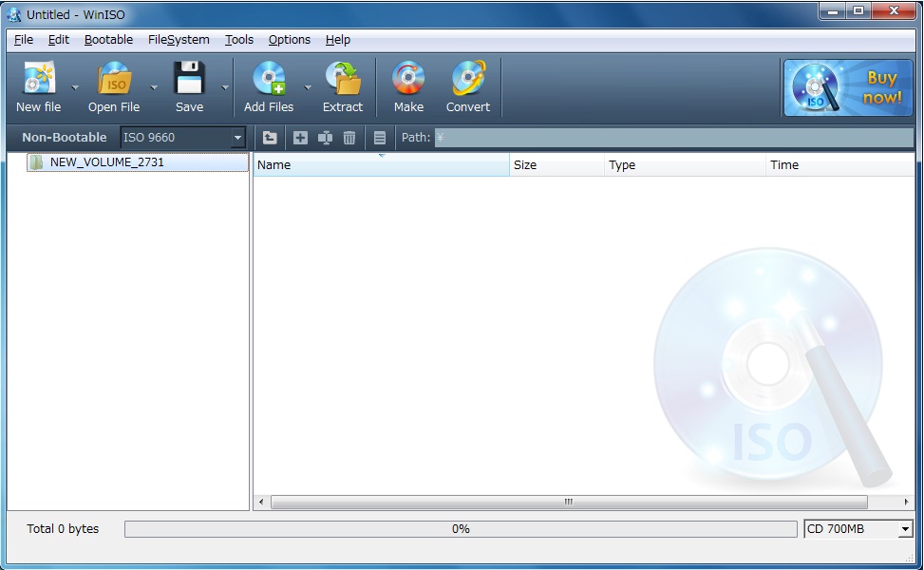Click the rename icon in the path toolbar
This screenshot has width=924, height=570.
click(x=326, y=138)
